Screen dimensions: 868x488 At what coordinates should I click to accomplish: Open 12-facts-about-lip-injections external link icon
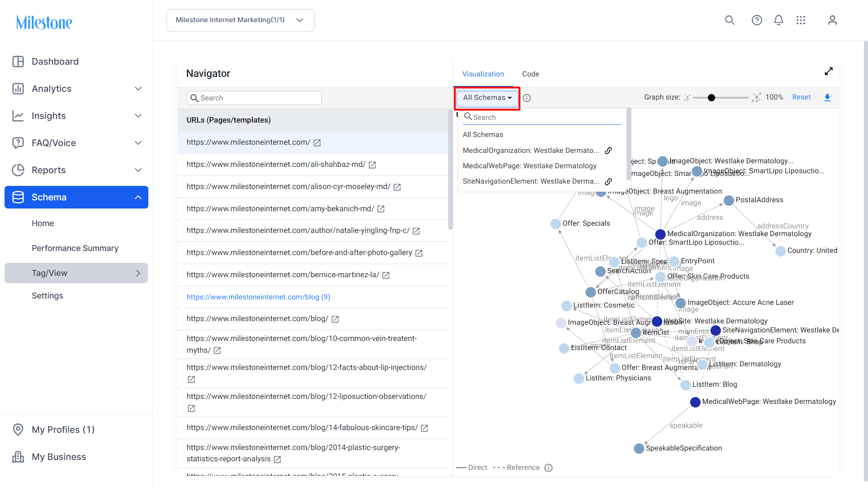pos(191,379)
